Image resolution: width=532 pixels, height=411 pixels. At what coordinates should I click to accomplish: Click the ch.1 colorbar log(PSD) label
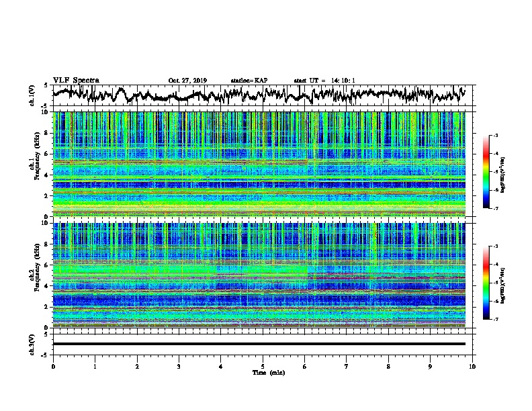point(503,175)
